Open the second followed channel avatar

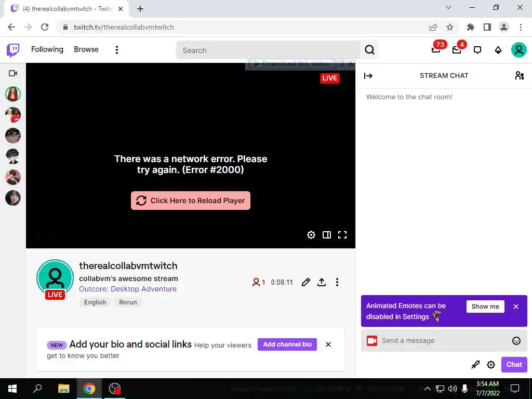click(13, 115)
